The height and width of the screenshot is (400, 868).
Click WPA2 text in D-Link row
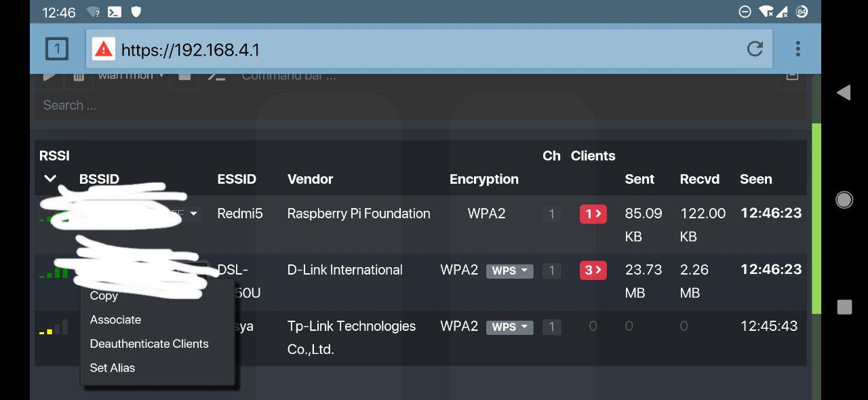pyautogui.click(x=459, y=270)
